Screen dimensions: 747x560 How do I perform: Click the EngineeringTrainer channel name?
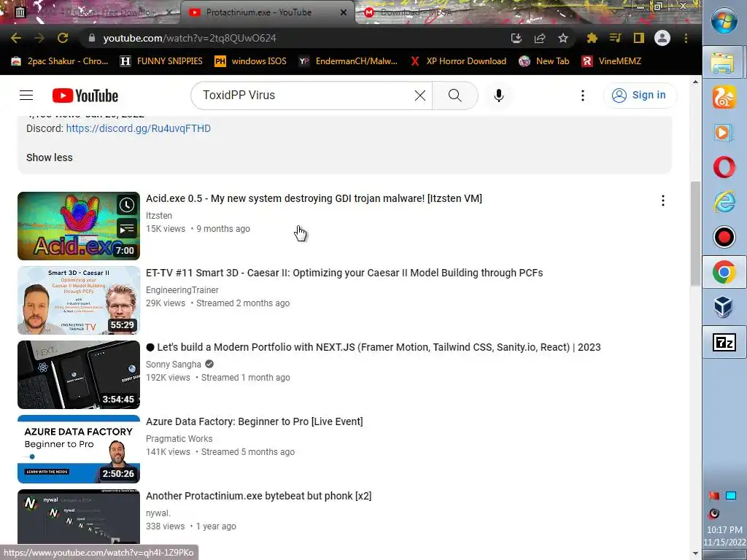point(182,290)
